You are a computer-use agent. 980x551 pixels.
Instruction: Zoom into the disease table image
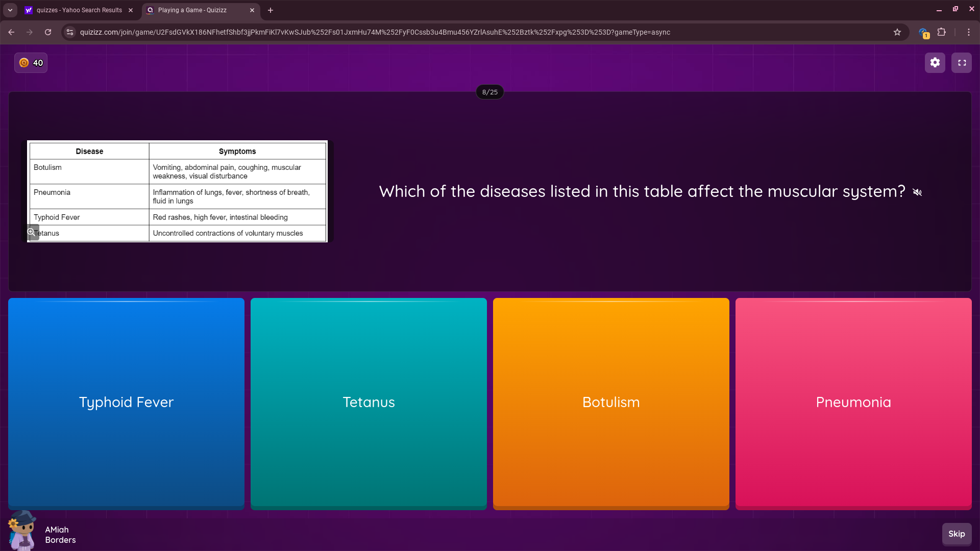32,232
